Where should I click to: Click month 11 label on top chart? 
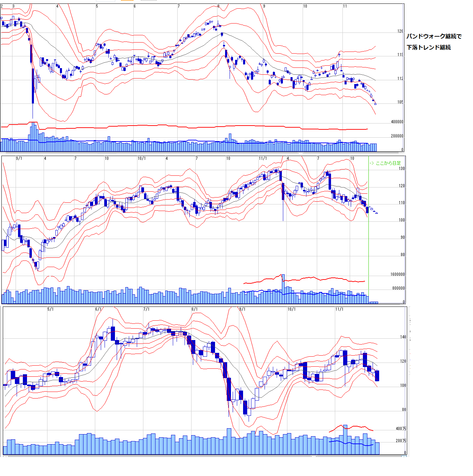pos(345,6)
